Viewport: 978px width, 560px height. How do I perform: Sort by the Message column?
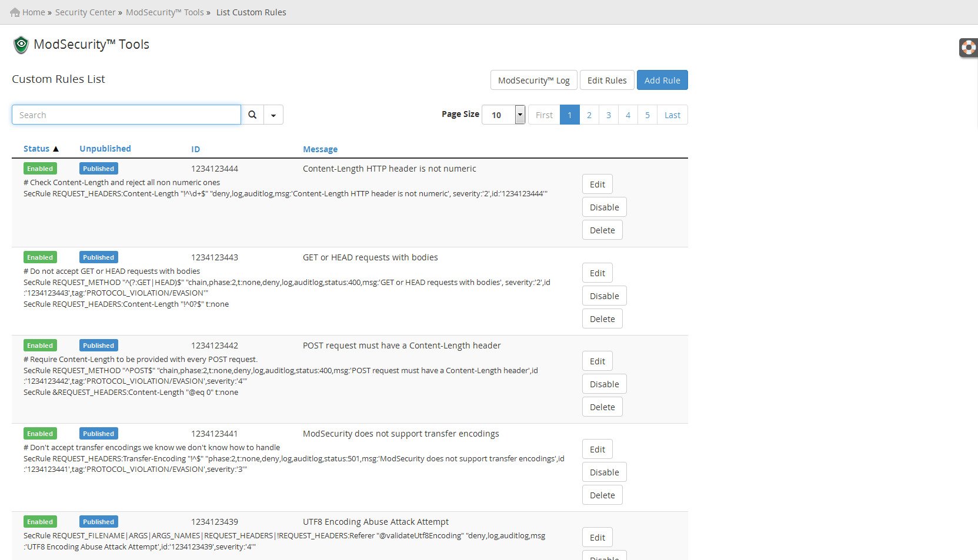pyautogui.click(x=321, y=149)
